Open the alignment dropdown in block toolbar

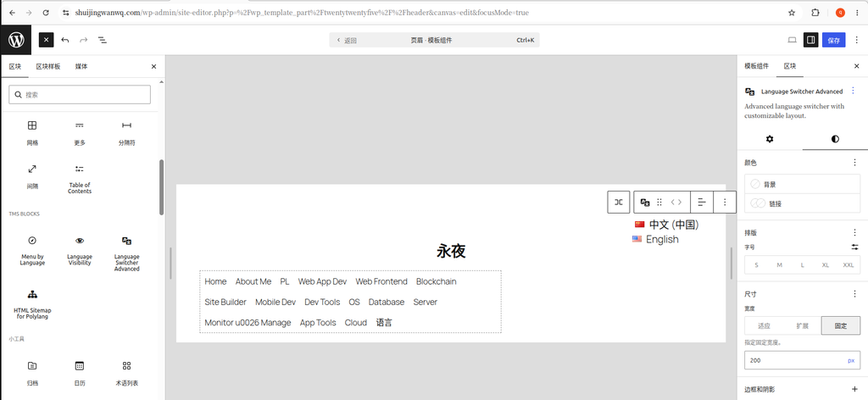702,202
